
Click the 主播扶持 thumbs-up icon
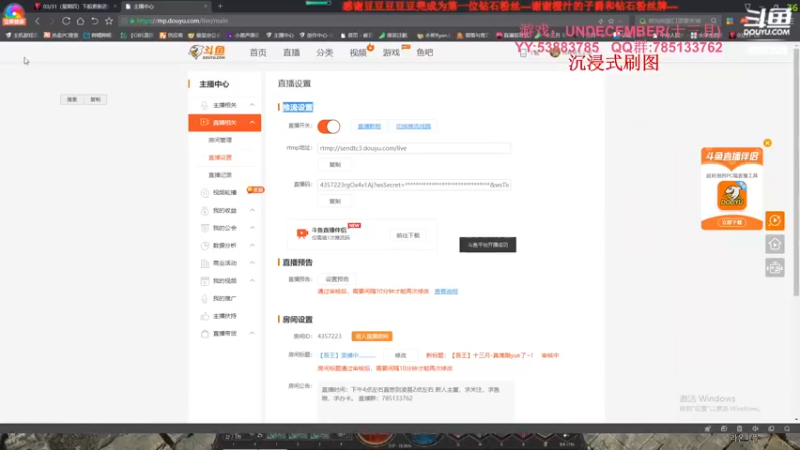pos(205,316)
